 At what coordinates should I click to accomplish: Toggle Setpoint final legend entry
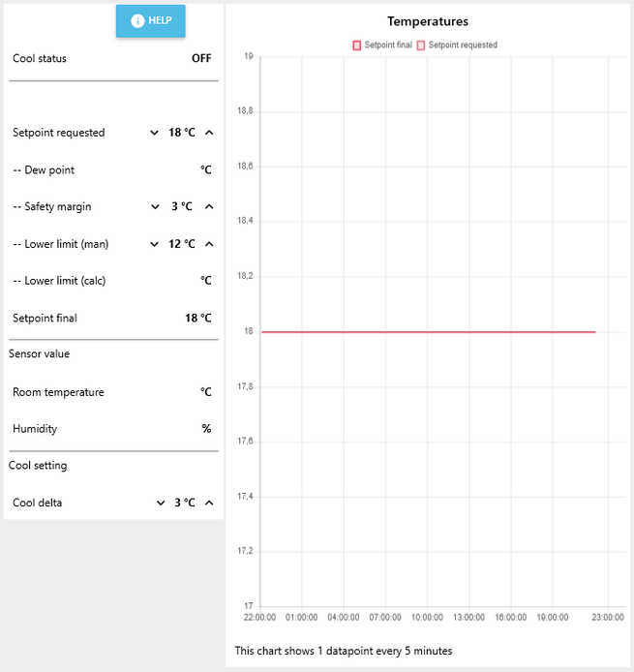382,45
